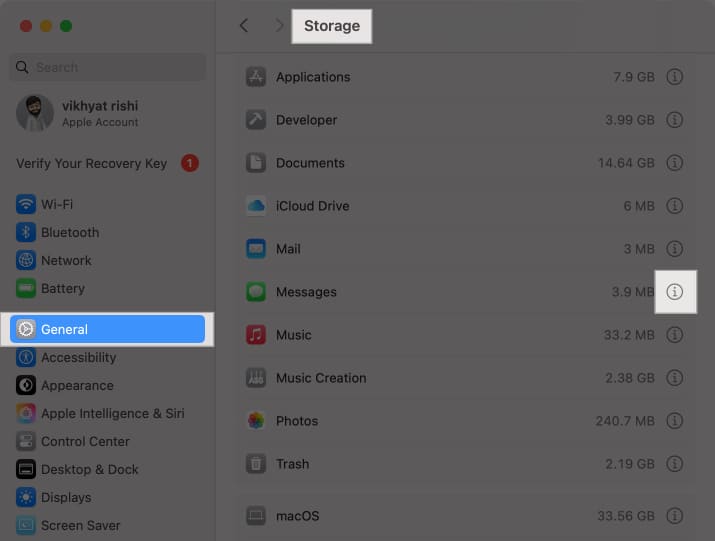
Task: Close the window with red button
Action: point(26,26)
